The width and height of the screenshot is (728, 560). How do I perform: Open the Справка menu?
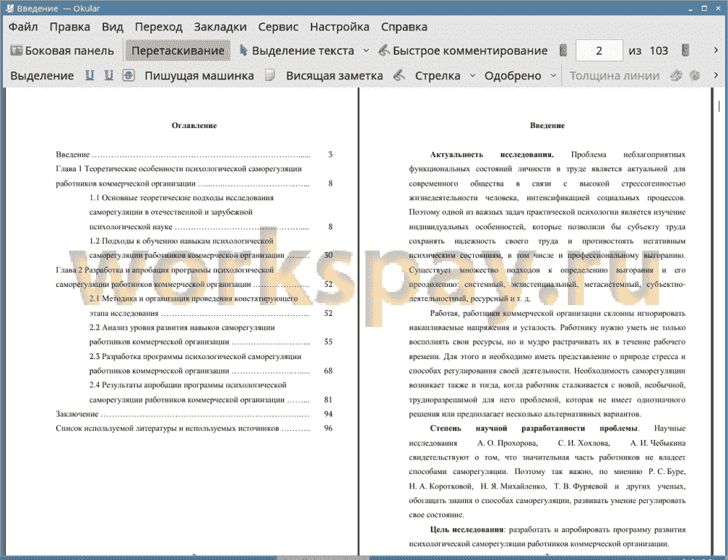pos(404,27)
